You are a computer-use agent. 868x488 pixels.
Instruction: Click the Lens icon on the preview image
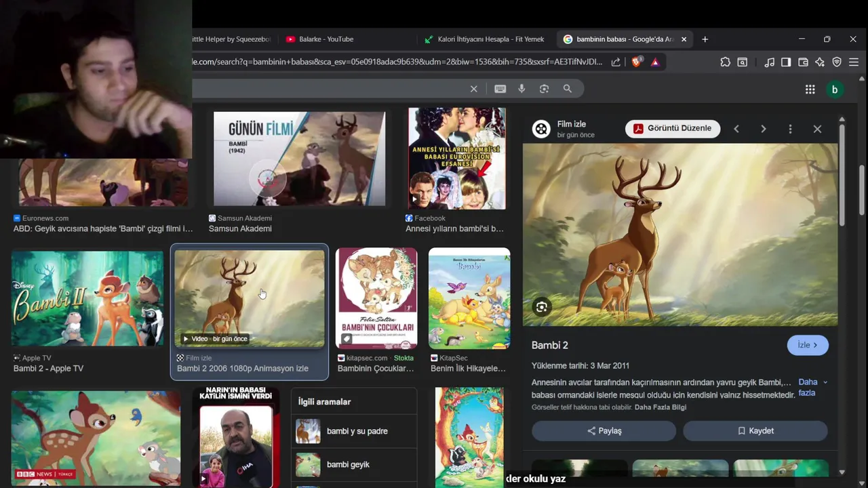(541, 307)
